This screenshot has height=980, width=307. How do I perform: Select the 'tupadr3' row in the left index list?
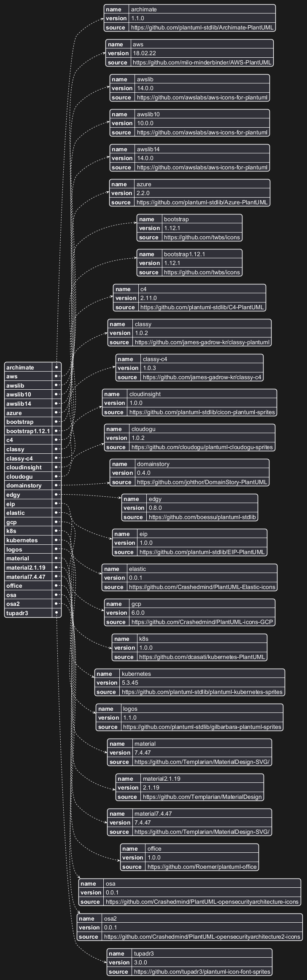pyautogui.click(x=33, y=613)
